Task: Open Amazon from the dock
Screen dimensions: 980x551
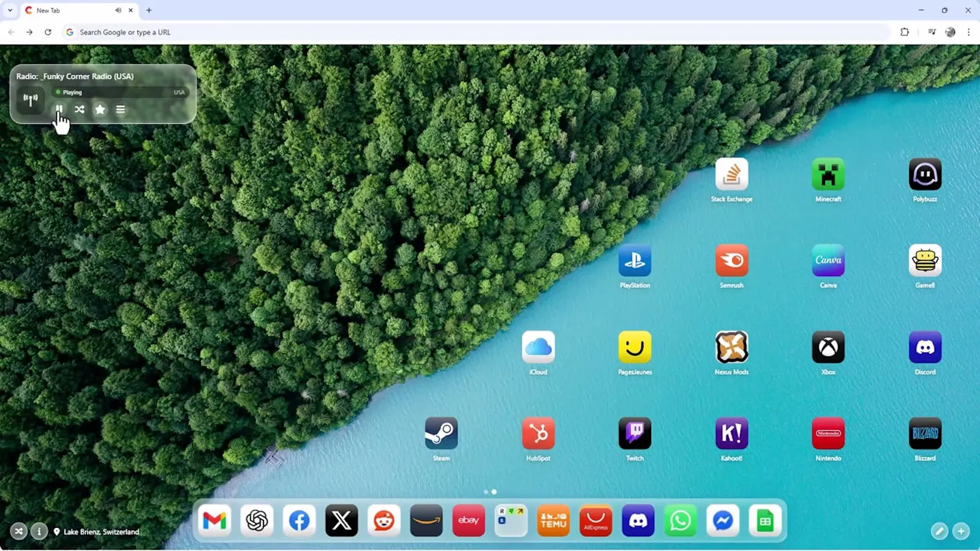Action: point(426,520)
